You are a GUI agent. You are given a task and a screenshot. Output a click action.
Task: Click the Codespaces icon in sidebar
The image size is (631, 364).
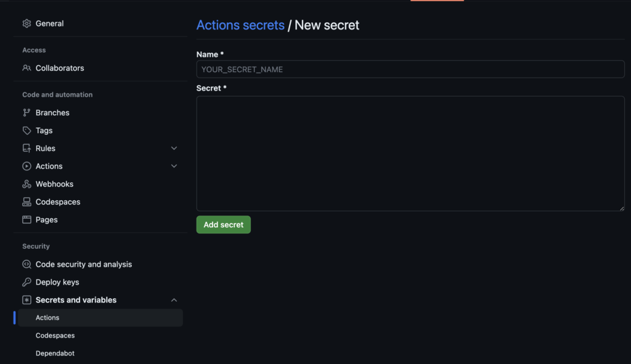26,202
